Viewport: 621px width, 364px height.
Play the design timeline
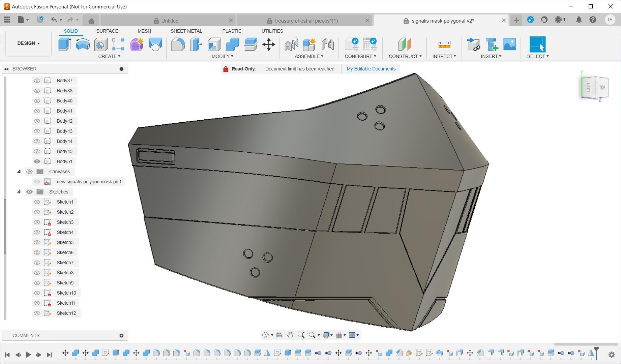[x=28, y=355]
